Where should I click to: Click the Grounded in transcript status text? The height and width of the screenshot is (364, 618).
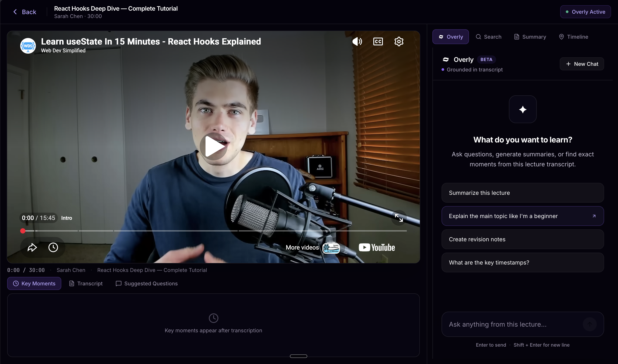pyautogui.click(x=475, y=70)
